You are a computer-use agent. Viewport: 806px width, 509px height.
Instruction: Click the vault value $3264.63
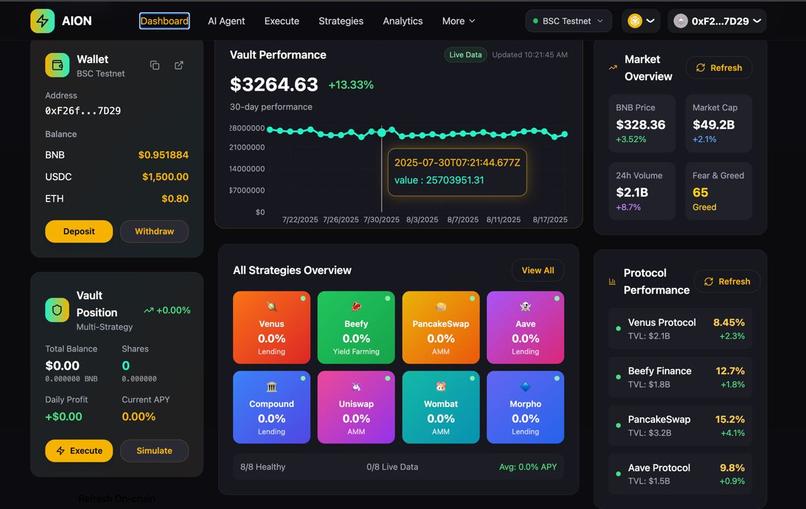tap(274, 84)
